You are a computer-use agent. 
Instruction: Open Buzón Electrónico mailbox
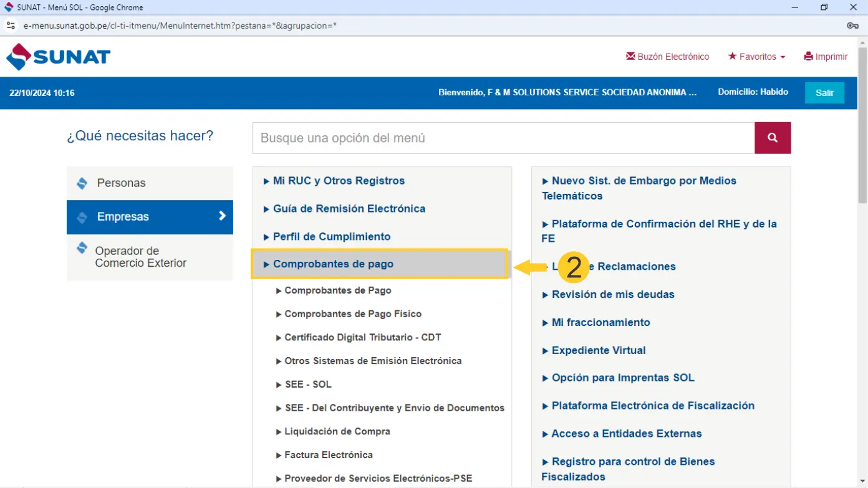click(667, 57)
